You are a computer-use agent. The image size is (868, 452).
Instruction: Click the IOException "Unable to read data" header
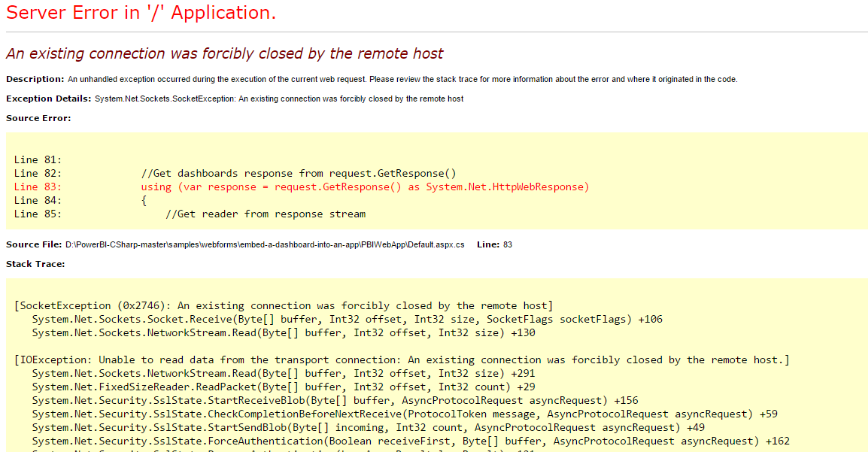click(402, 360)
